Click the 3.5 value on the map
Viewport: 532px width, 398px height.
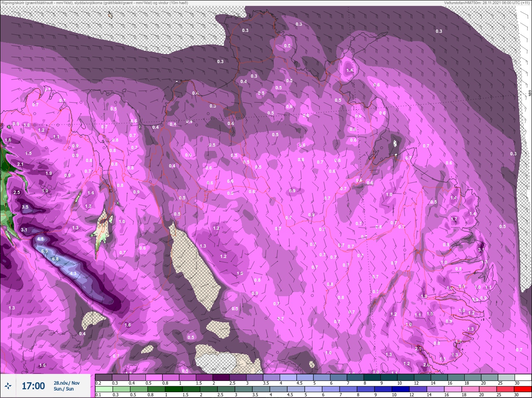click(25, 207)
